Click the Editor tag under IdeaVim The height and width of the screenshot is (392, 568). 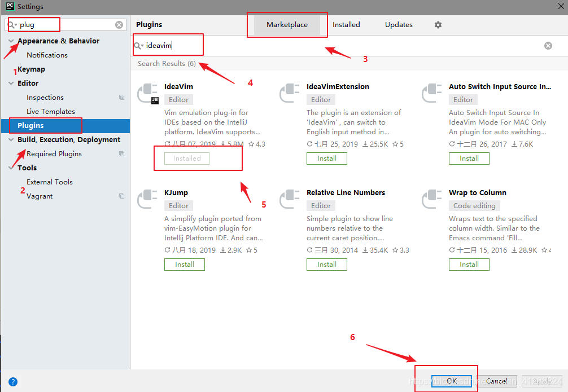(178, 99)
